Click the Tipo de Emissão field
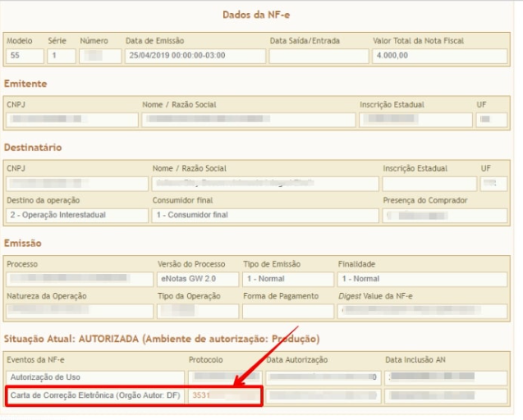The image size is (523, 420). point(287,279)
